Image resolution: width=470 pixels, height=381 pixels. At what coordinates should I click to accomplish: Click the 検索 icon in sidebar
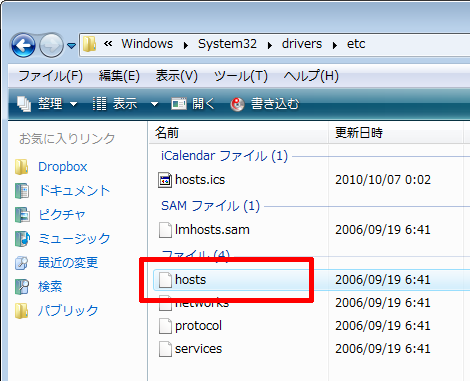(22, 287)
